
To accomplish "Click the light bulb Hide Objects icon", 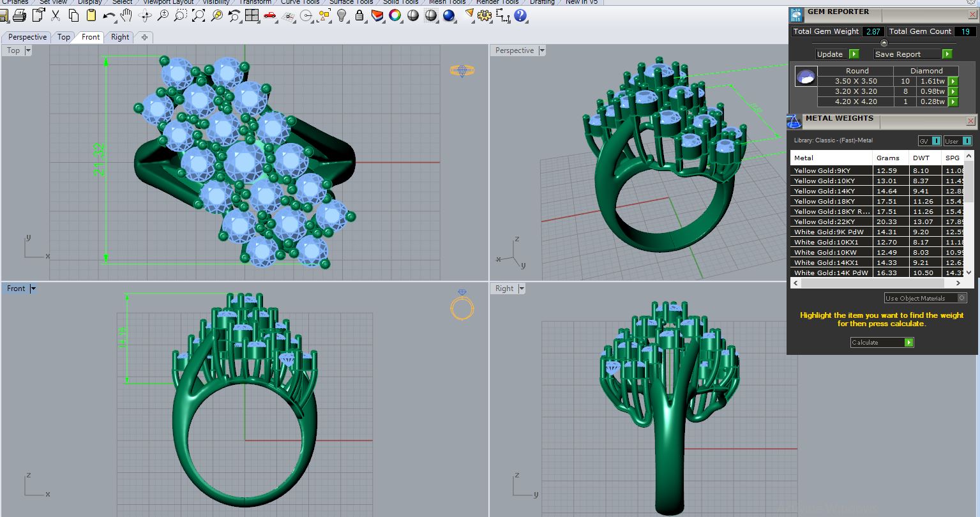I will tap(342, 15).
